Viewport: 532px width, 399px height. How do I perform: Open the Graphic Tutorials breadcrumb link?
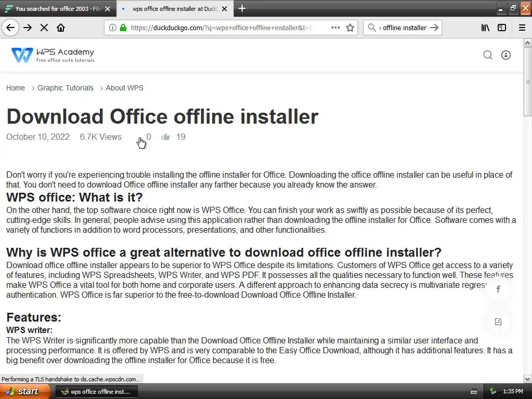(x=65, y=88)
